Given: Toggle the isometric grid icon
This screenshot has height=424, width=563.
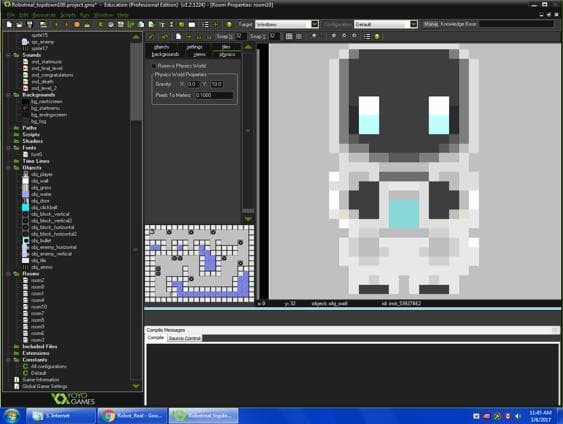Looking at the screenshot, I should [x=299, y=37].
